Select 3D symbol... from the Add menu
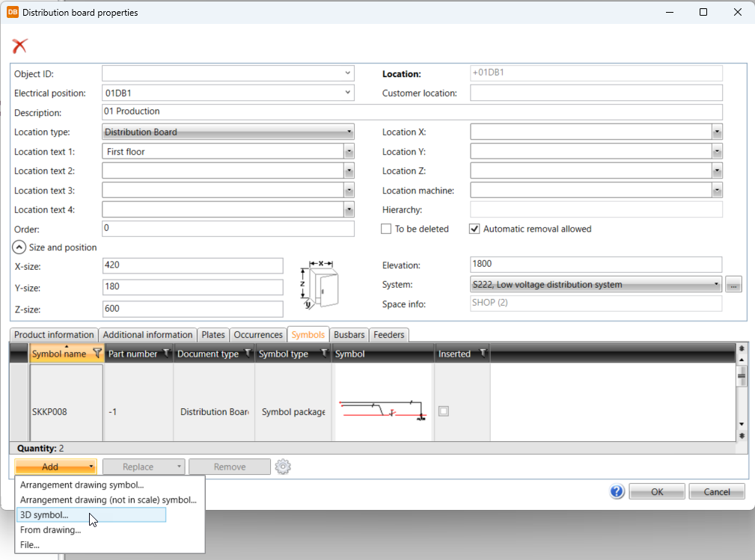This screenshot has width=755, height=560. [x=45, y=515]
